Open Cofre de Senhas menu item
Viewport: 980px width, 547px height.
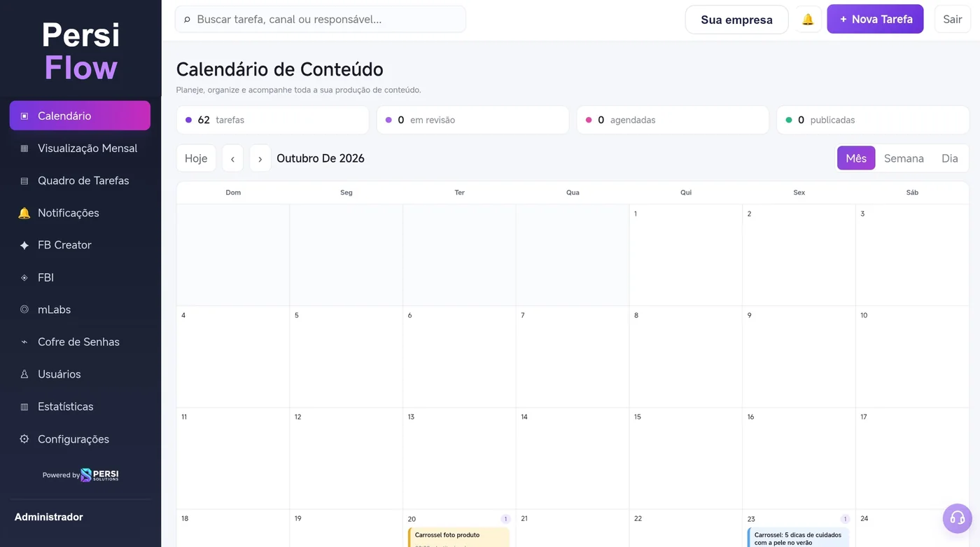80,342
